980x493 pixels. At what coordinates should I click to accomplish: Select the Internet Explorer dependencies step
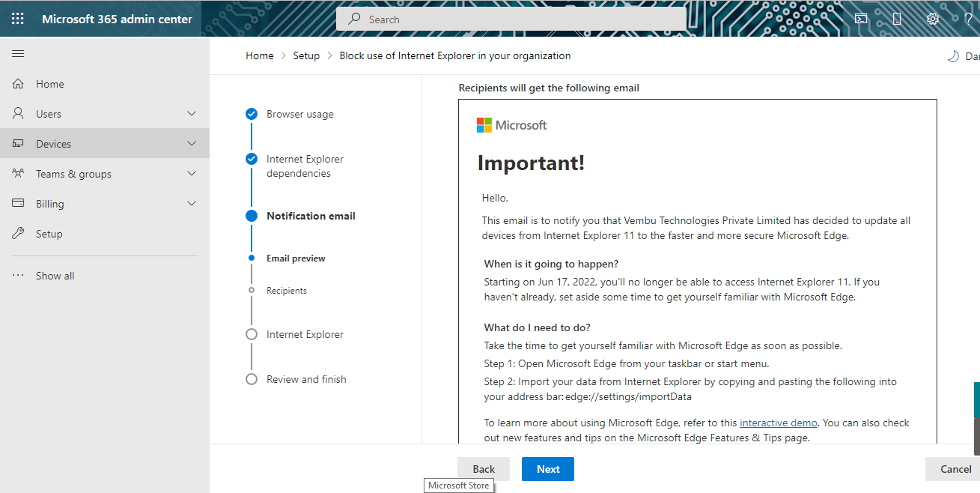[x=305, y=166]
